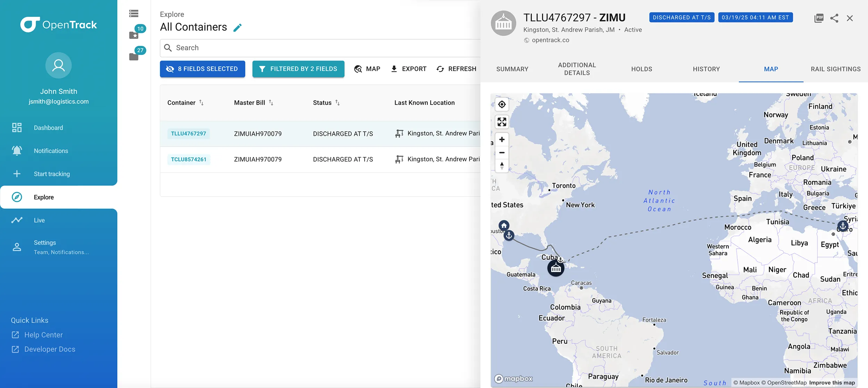
Task: Click Filtered By 2 Fields button
Action: coord(298,69)
